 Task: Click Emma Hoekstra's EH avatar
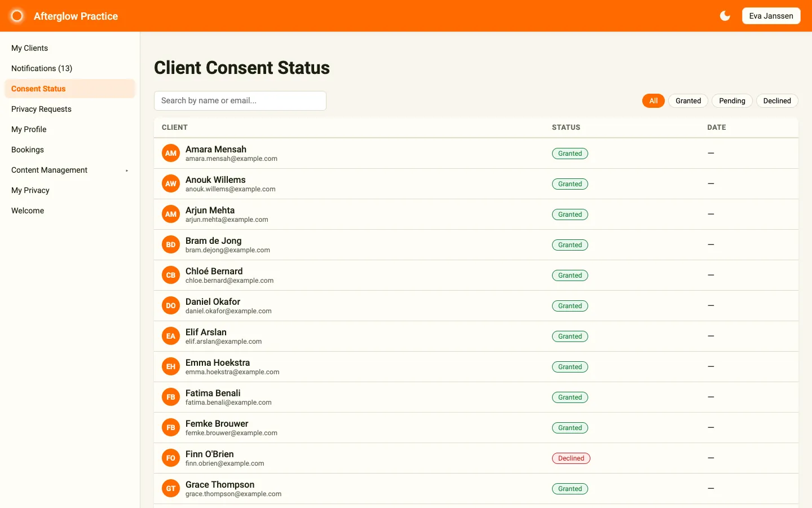click(171, 366)
